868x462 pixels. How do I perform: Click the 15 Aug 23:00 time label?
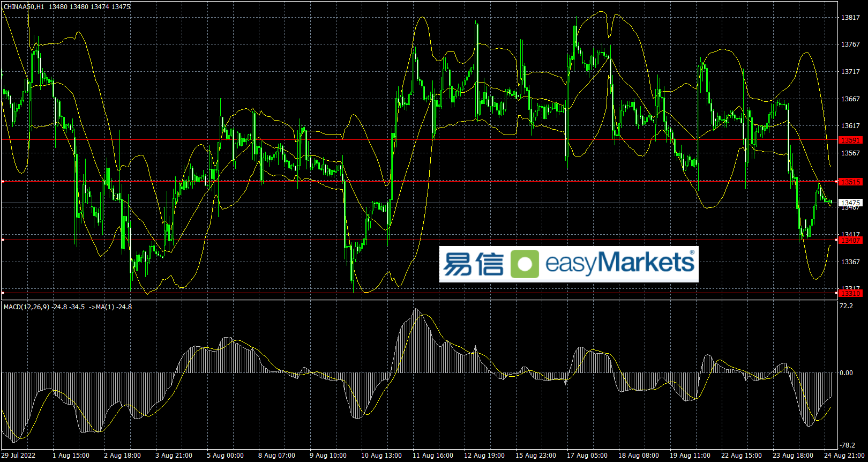point(536,455)
